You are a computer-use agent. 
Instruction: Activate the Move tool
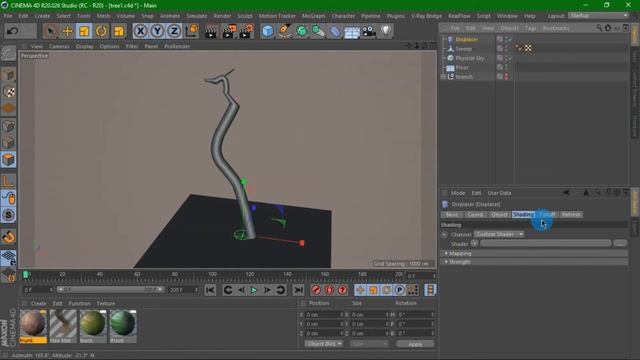[x=67, y=31]
